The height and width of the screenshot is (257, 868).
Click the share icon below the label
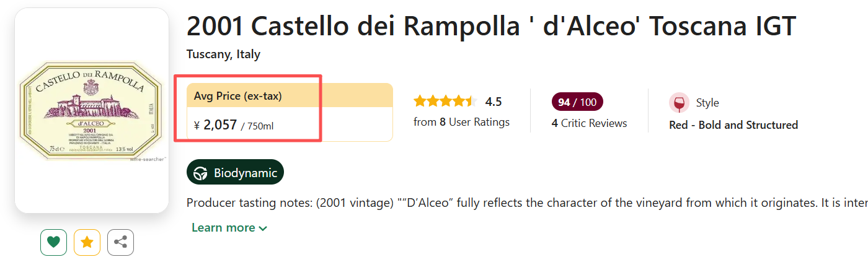[120, 242]
